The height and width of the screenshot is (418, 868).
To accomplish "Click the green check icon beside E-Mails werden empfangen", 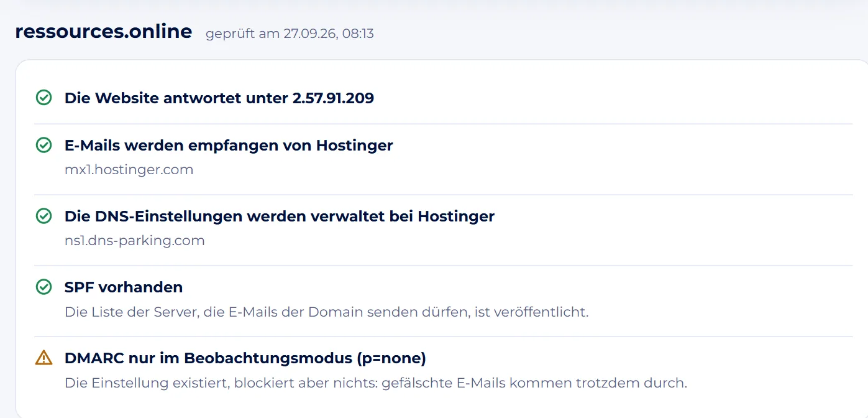I will (43, 145).
